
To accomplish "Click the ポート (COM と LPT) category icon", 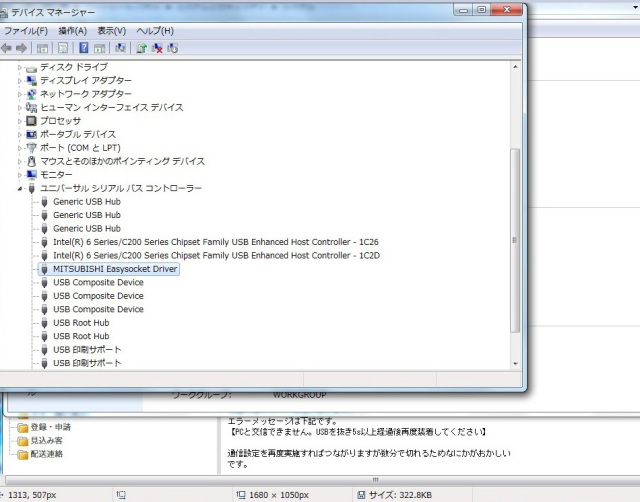I will pyautogui.click(x=31, y=148).
